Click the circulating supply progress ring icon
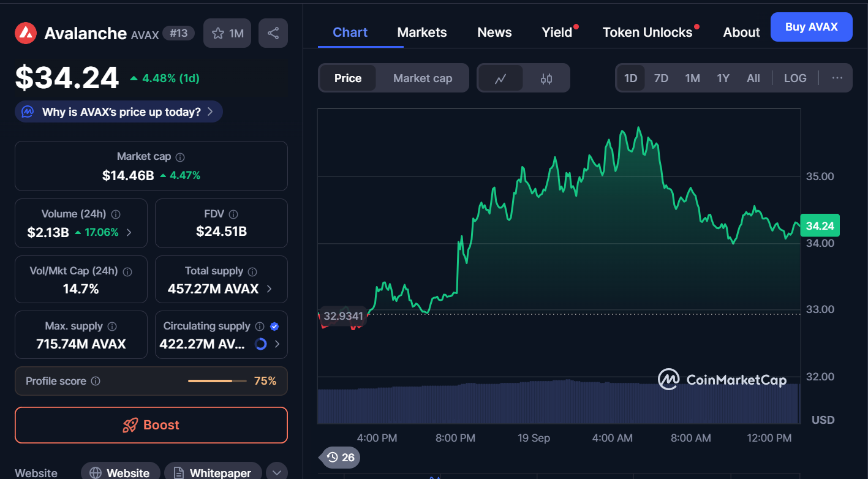Image resolution: width=868 pixels, height=479 pixels. [260, 344]
